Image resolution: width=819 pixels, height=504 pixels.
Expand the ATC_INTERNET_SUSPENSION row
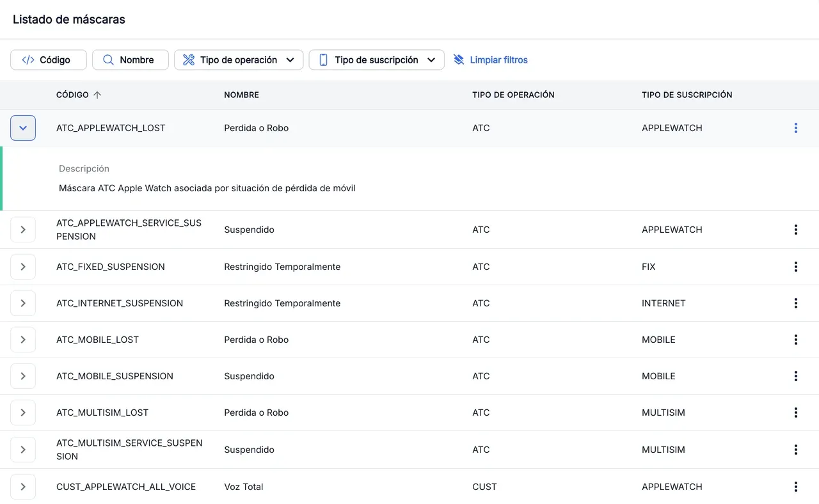click(x=23, y=303)
